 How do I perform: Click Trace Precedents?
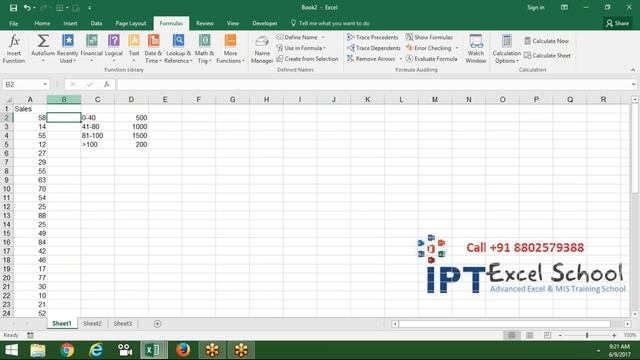coord(373,37)
